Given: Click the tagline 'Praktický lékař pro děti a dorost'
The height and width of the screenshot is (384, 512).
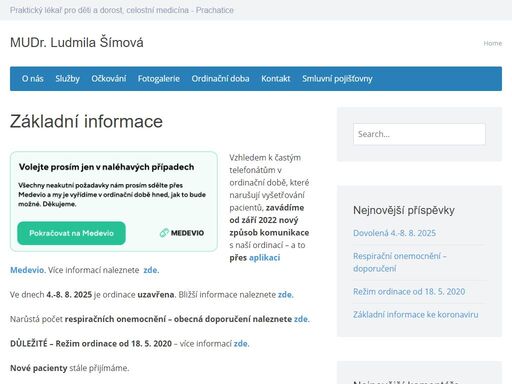Looking at the screenshot, I should pyautogui.click(x=67, y=10).
